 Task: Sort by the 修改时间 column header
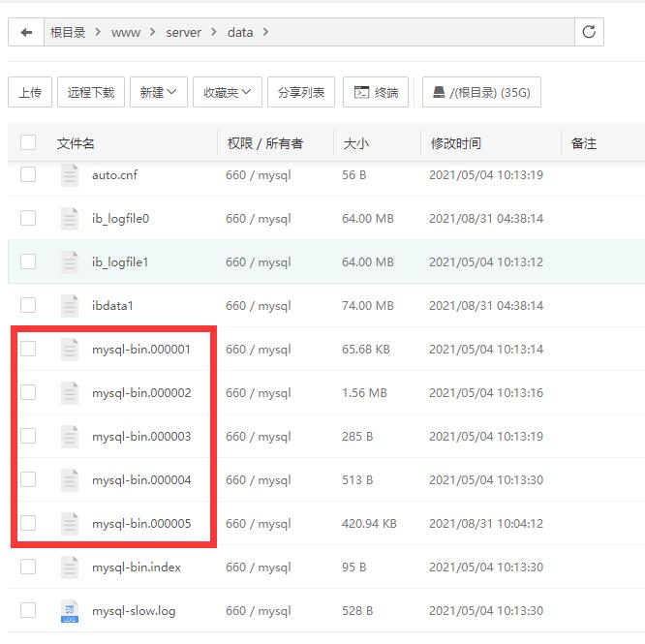[456, 143]
